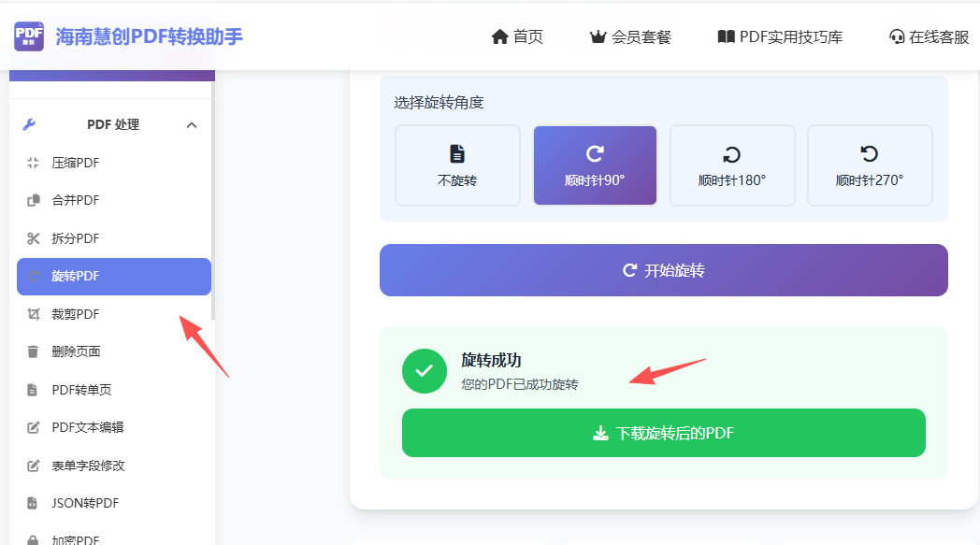This screenshot has height=545, width=980.
Task: Click the scissors icon beside 拆分PDF
Action: [33, 238]
